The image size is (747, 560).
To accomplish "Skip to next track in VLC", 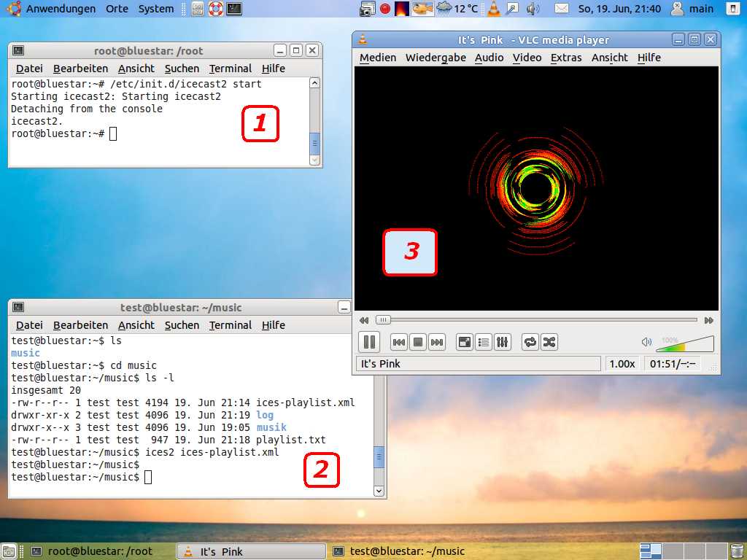I will tap(436, 342).
